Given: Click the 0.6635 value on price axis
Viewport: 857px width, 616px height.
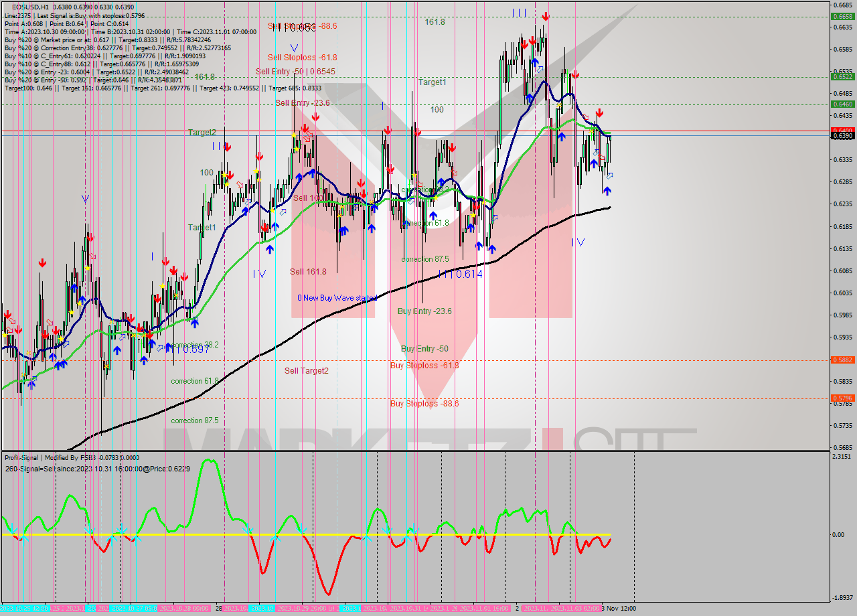Looking at the screenshot, I should [x=842, y=27].
